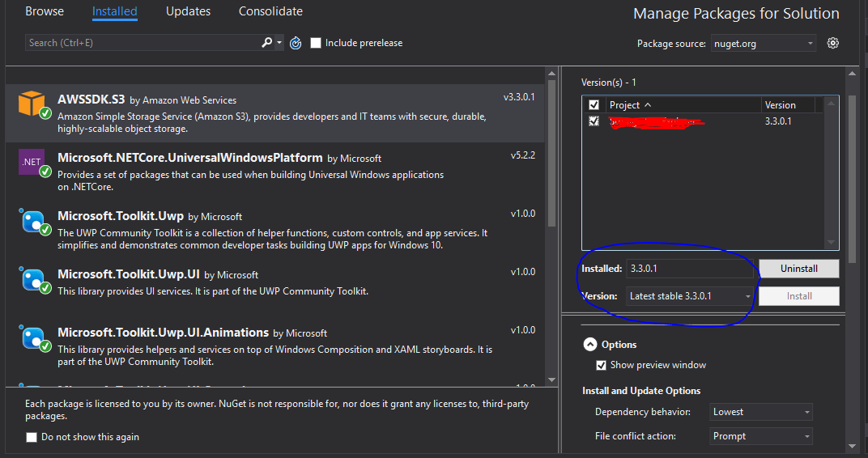Click the v3.3.0.1 version label
Viewport: 868px width, 458px height.
click(x=519, y=97)
